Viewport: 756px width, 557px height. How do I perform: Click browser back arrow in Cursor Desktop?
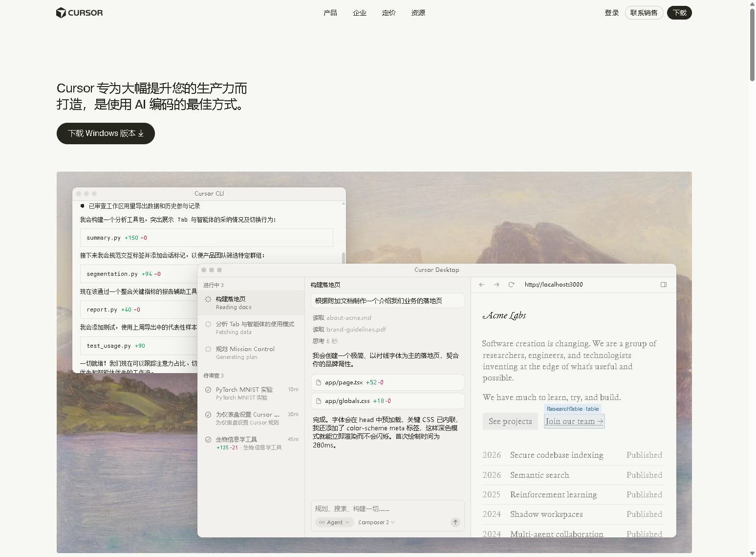(482, 285)
